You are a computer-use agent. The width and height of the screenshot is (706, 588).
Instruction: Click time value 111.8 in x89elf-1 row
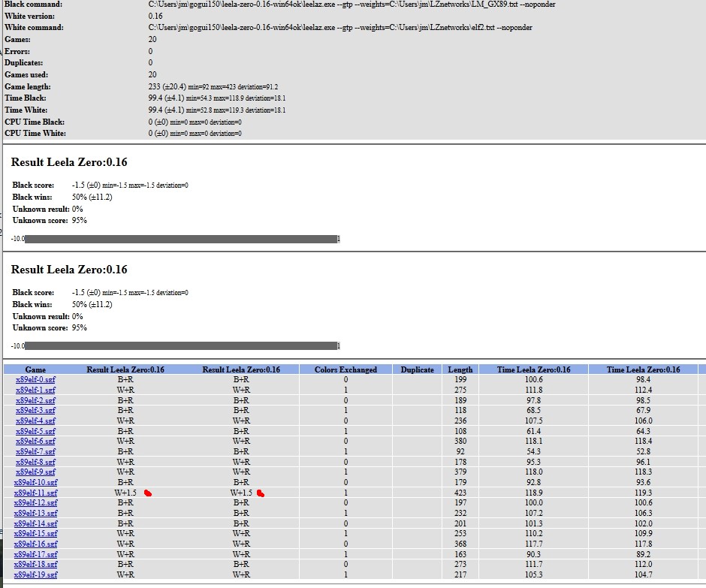coord(533,390)
